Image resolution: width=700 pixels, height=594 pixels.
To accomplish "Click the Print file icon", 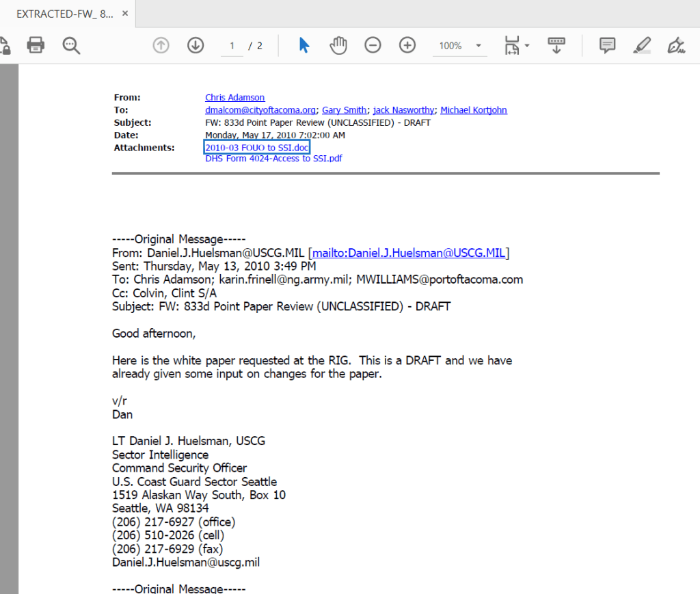I will (36, 46).
